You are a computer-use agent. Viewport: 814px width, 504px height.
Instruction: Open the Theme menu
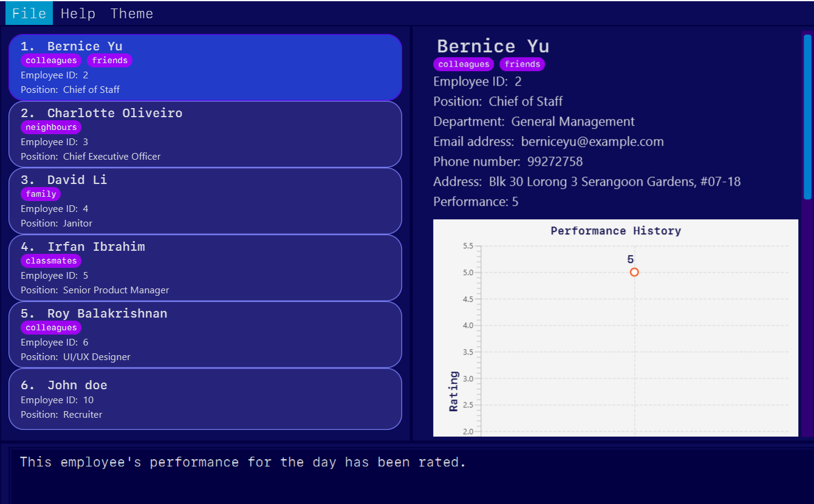(x=132, y=13)
